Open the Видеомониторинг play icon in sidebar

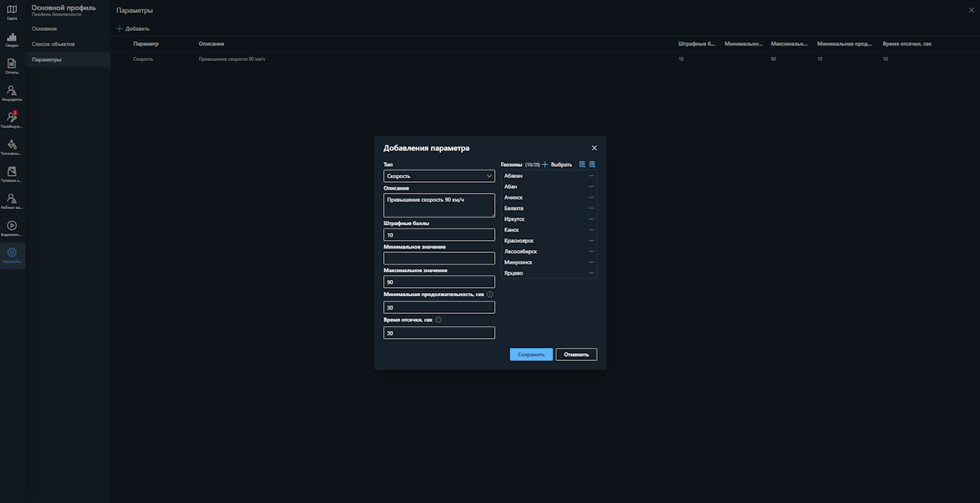[12, 228]
